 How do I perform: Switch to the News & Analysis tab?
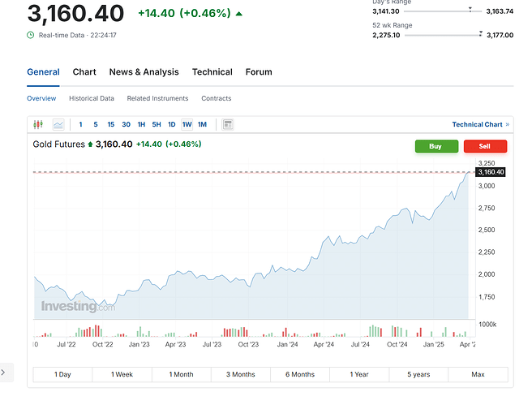[x=144, y=72]
